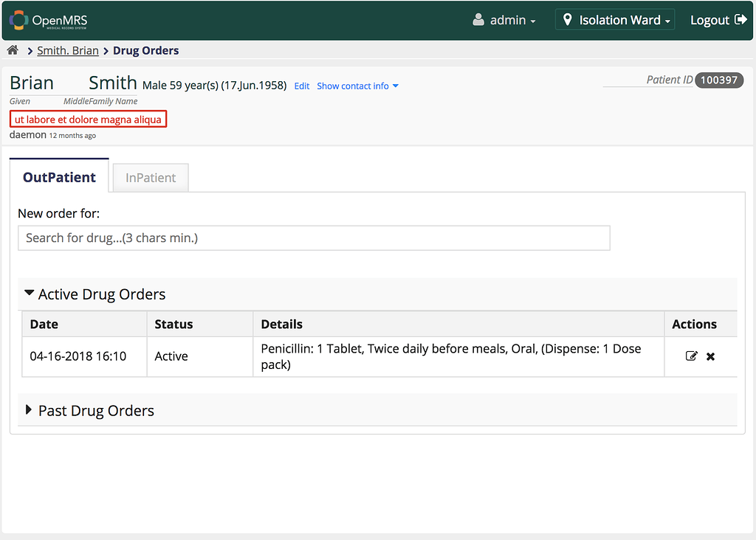Screen dimensions: 756x540
Task: Click the Patient ID badge
Action: coord(719,80)
